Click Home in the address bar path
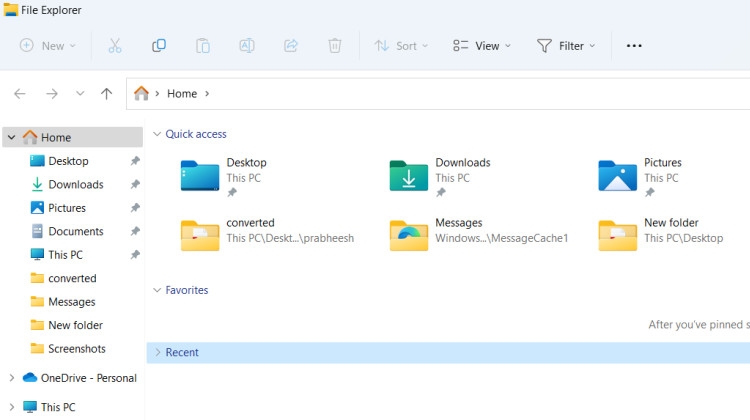 (x=182, y=94)
